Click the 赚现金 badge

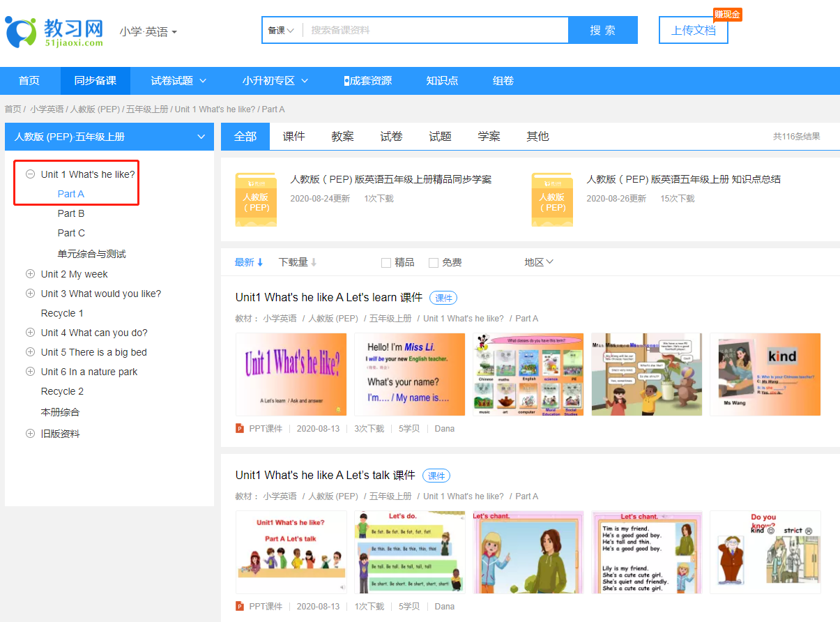pos(727,14)
